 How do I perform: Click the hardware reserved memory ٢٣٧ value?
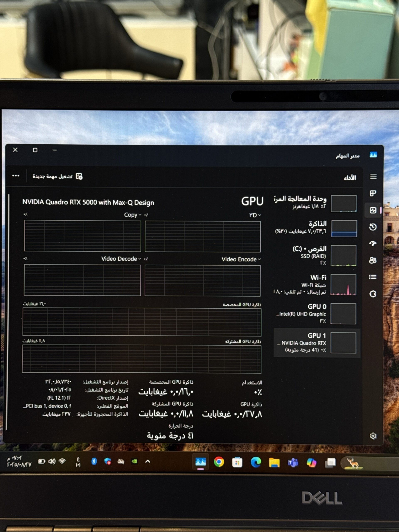coord(57,414)
